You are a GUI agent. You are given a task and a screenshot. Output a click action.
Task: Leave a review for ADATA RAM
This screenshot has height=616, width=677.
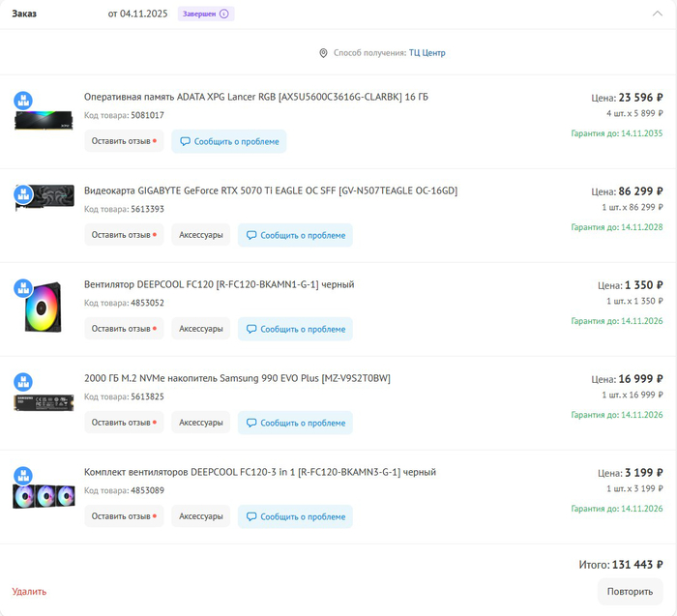coord(124,141)
